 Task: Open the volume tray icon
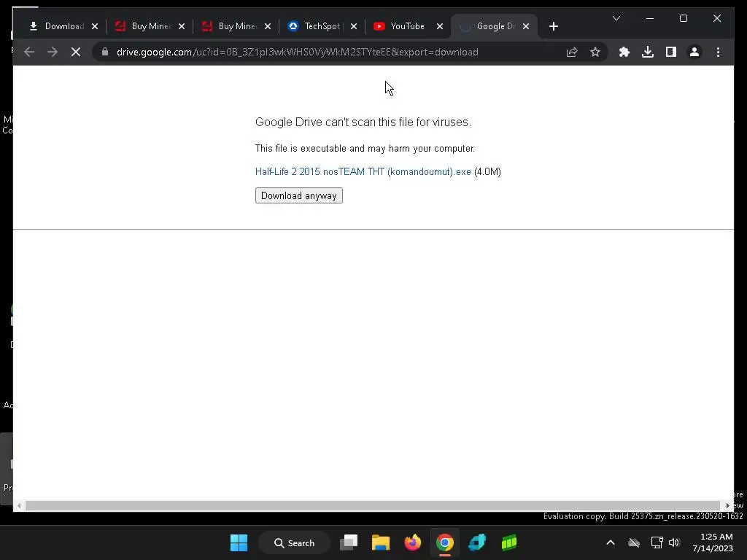674,542
